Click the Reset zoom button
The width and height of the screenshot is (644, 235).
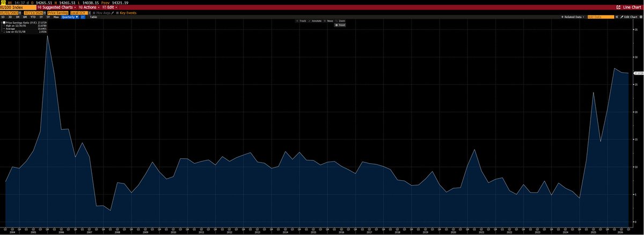coord(340,25)
